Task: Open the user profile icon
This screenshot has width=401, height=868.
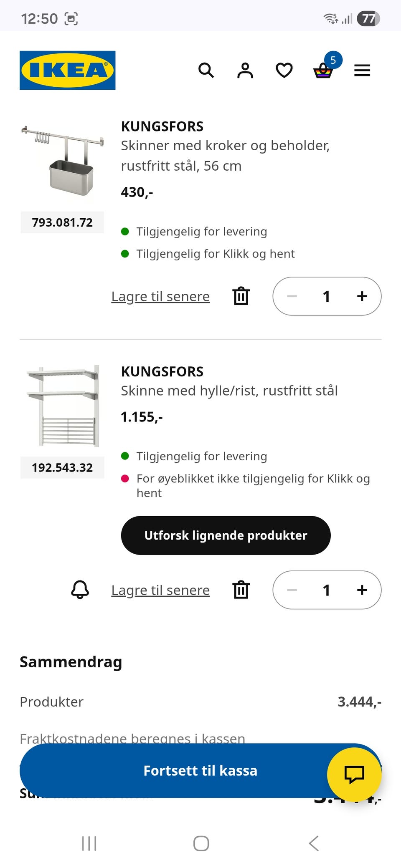Action: pos(245,71)
